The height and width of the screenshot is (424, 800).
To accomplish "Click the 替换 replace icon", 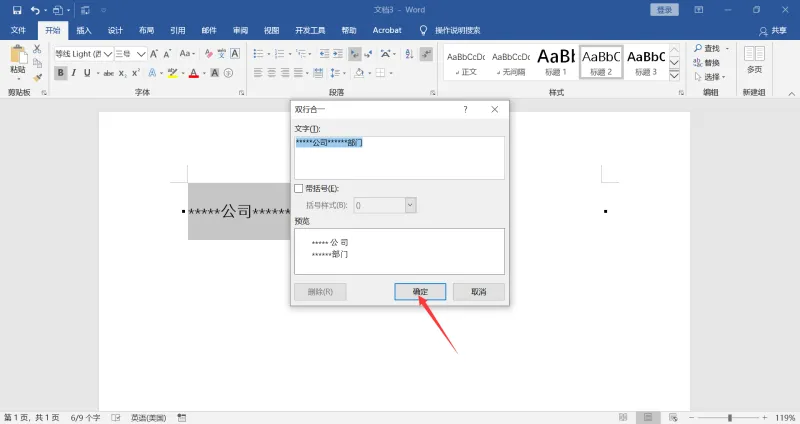I will tap(706, 63).
